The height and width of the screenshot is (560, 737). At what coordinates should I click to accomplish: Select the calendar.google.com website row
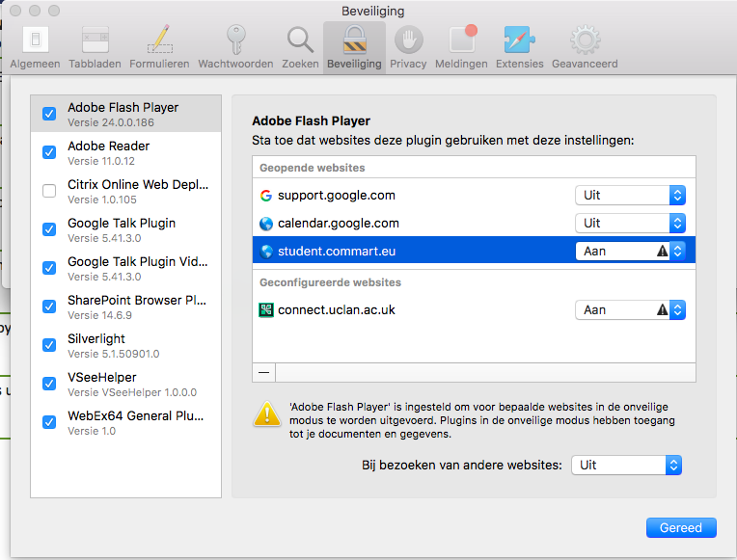pos(474,224)
